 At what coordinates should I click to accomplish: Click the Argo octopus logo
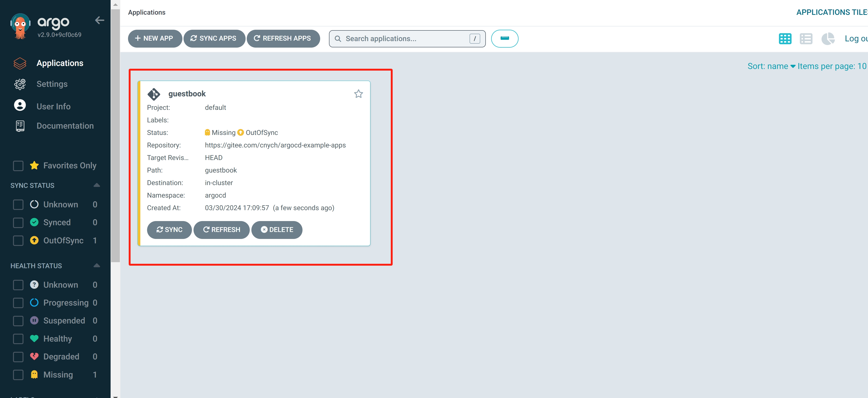coord(20,26)
